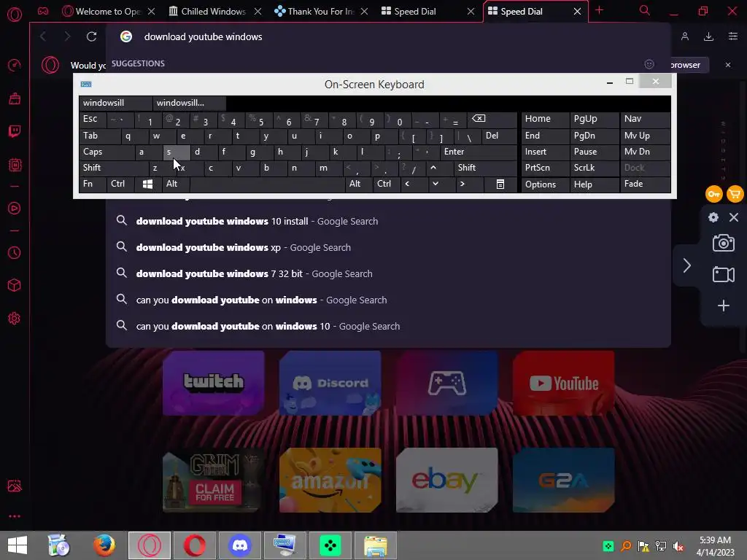Open the orange key badge
Viewport: 747px width, 560px height.
pos(713,194)
